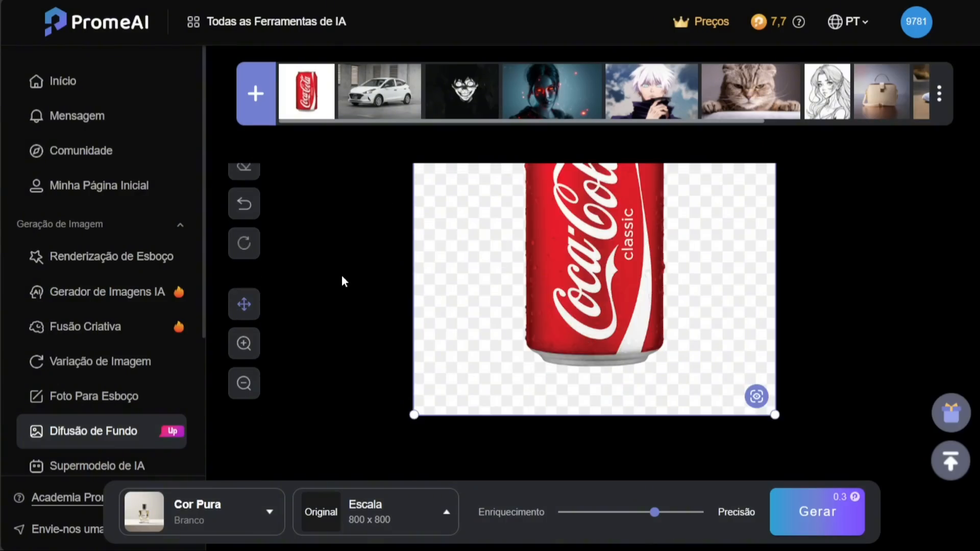Select Difusão de Fundo tool
980x551 pixels.
[x=101, y=431]
